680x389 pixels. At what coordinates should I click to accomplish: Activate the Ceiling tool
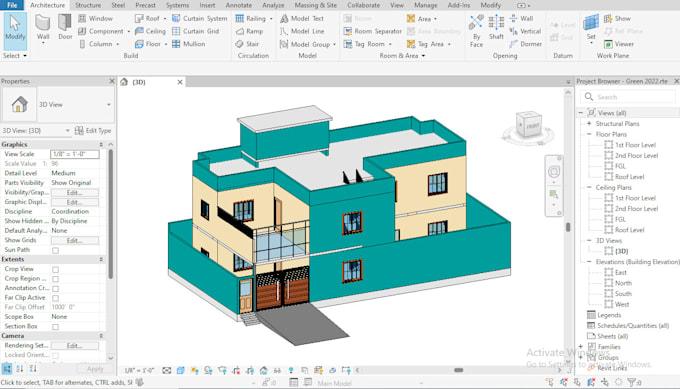(150, 31)
